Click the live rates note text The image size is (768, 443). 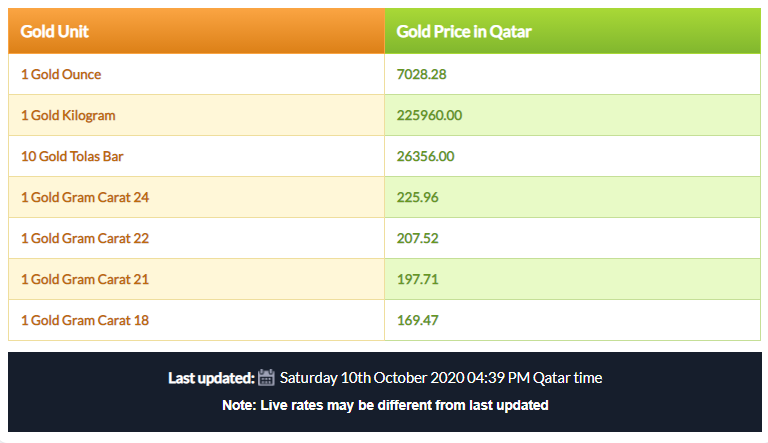[385, 405]
